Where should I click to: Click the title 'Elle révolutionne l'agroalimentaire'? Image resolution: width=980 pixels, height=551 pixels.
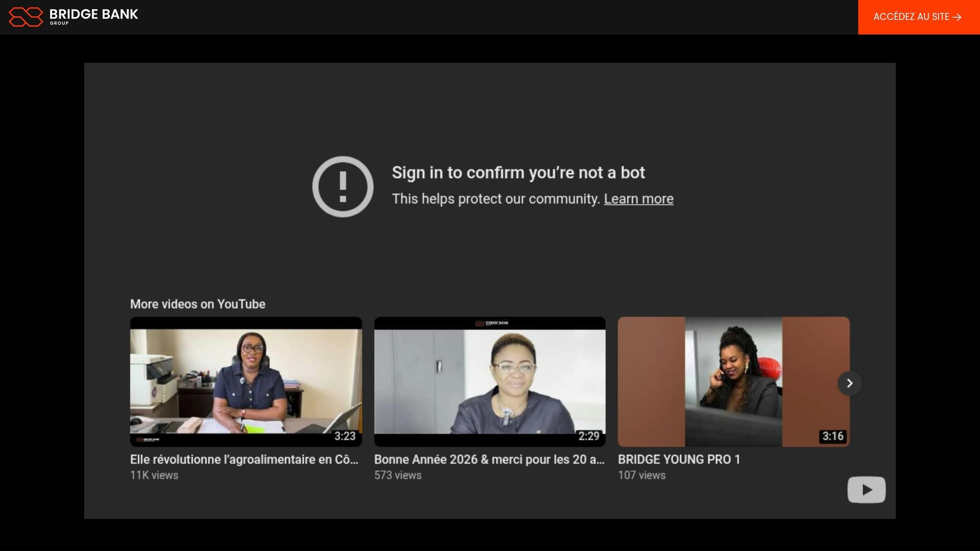[x=244, y=460]
